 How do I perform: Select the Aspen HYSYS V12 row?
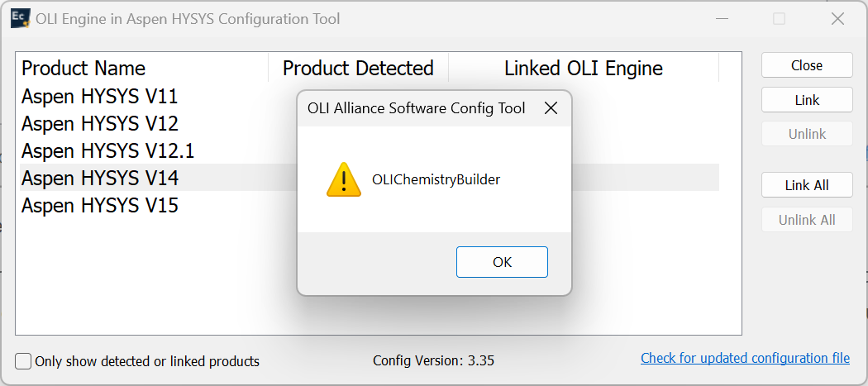(100, 124)
